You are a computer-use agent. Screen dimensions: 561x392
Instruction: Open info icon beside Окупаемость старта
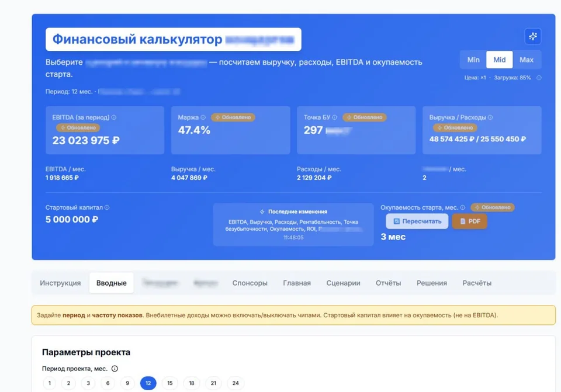(x=463, y=207)
